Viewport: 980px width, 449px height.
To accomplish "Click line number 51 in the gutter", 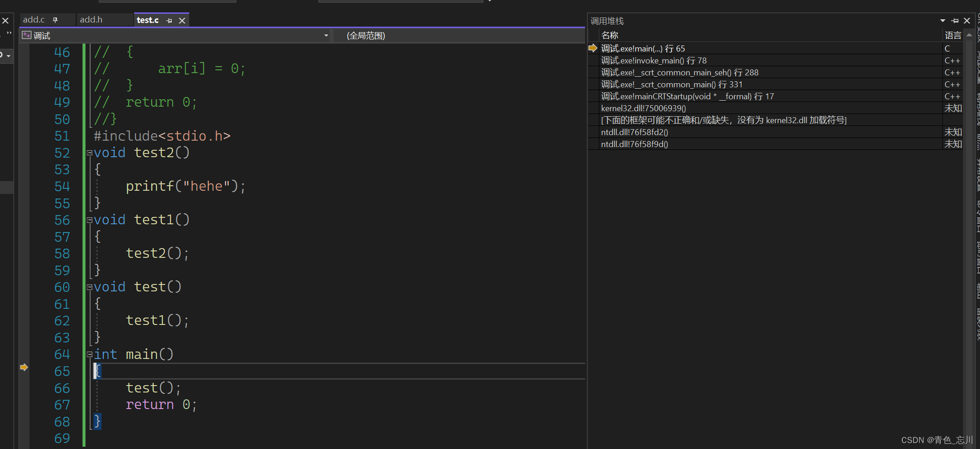I will click(x=62, y=136).
